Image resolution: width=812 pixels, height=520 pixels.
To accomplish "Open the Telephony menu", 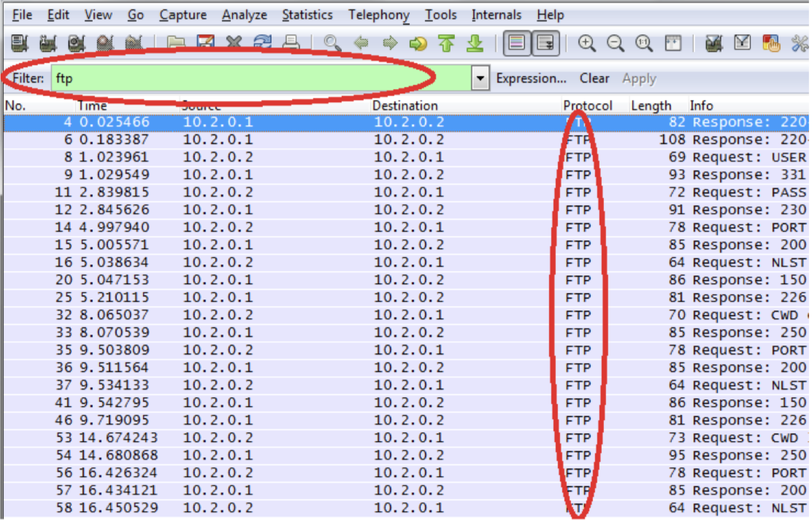I will click(378, 15).
